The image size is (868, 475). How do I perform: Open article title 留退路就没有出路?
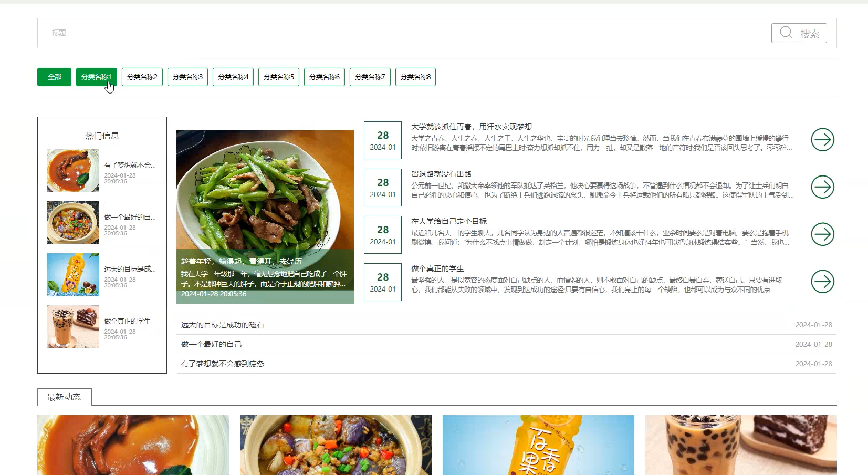pyautogui.click(x=441, y=174)
